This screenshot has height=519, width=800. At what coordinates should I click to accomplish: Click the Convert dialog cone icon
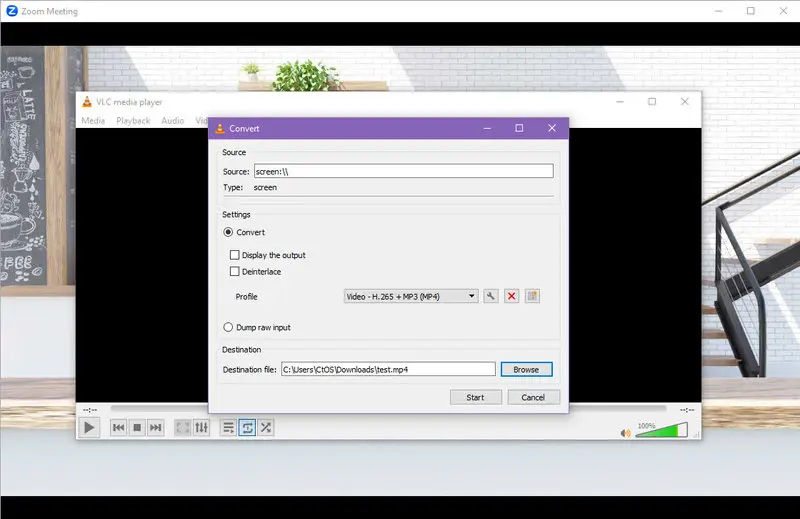coord(220,128)
